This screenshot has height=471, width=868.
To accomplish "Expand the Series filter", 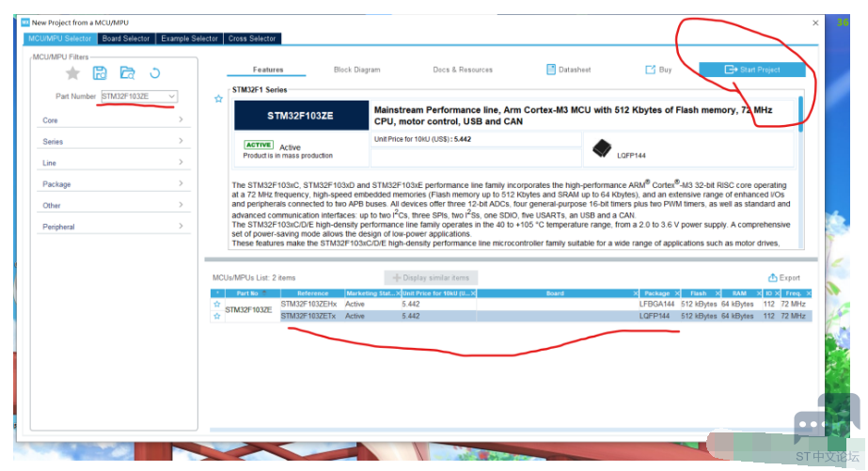I will (114, 142).
